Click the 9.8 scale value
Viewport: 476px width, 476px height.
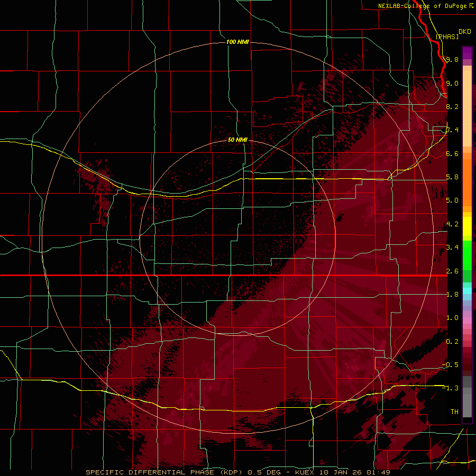click(452, 59)
